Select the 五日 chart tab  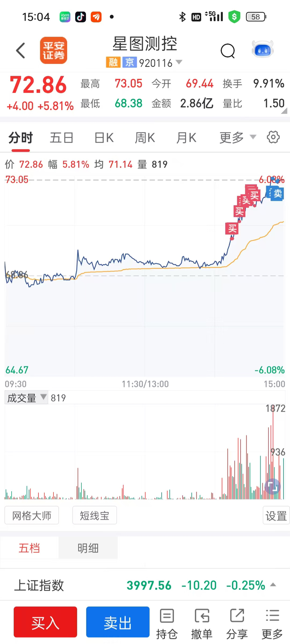click(62, 138)
